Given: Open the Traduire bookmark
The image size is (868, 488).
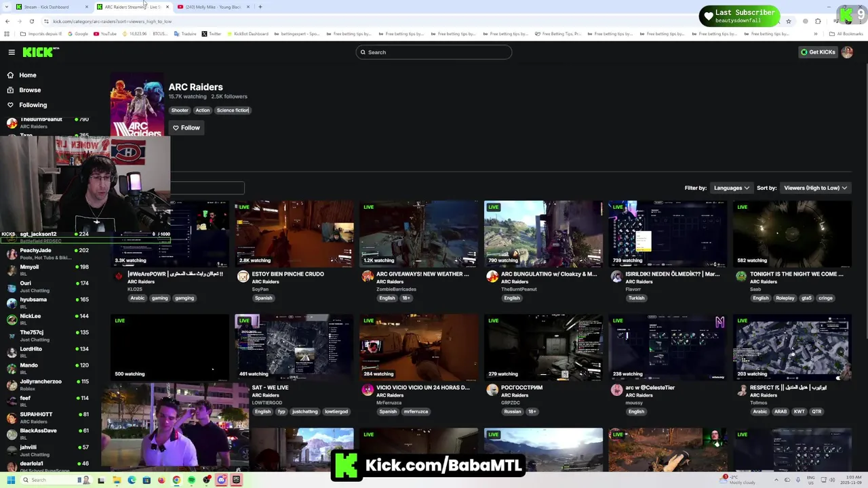Looking at the screenshot, I should (x=184, y=34).
